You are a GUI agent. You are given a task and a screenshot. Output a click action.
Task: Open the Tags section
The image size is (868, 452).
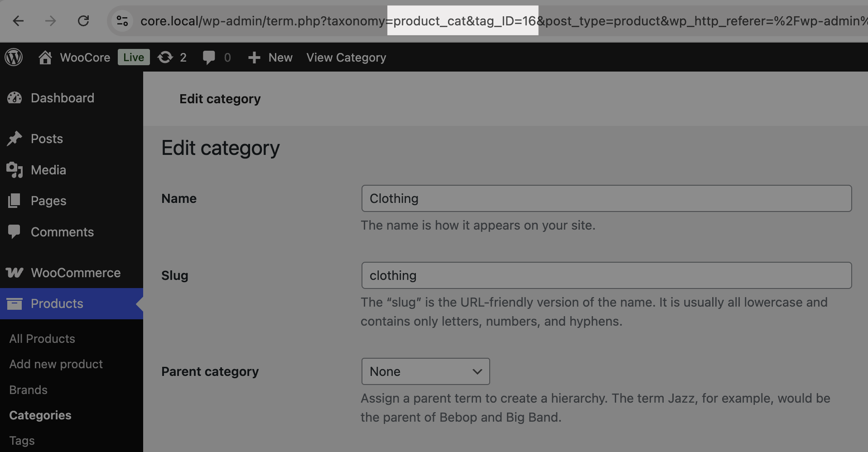click(21, 440)
